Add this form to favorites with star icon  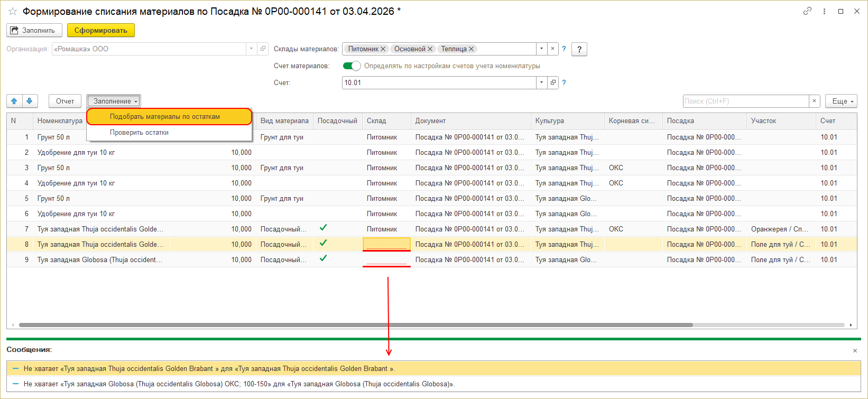click(x=13, y=11)
